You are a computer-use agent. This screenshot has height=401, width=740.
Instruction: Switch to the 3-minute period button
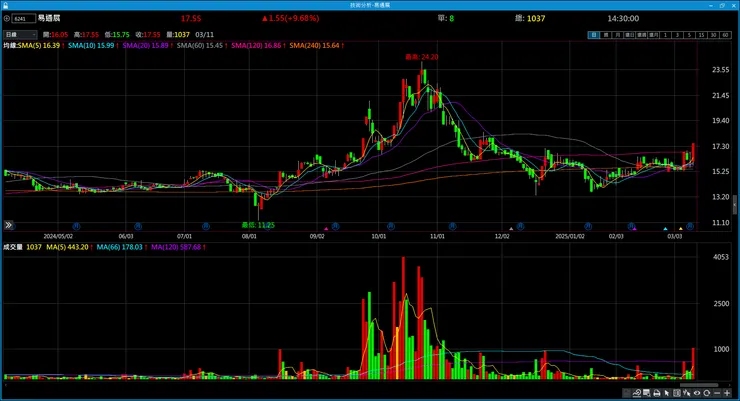677,35
